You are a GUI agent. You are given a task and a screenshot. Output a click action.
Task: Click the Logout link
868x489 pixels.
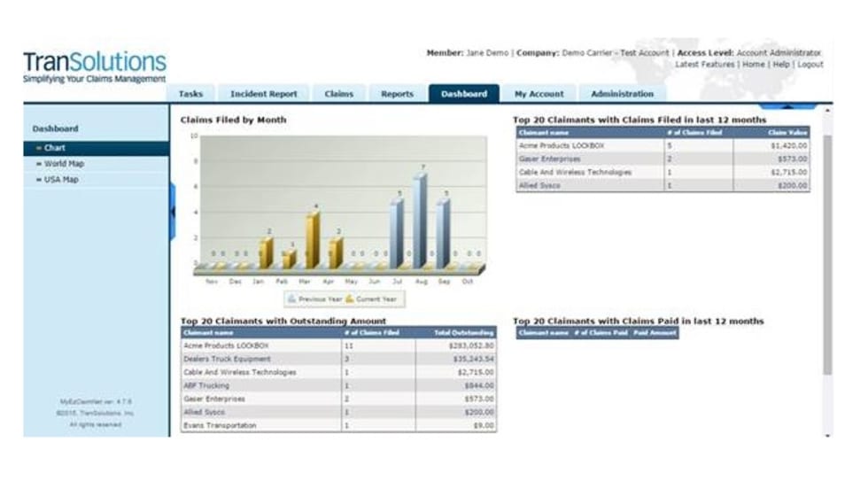click(810, 65)
